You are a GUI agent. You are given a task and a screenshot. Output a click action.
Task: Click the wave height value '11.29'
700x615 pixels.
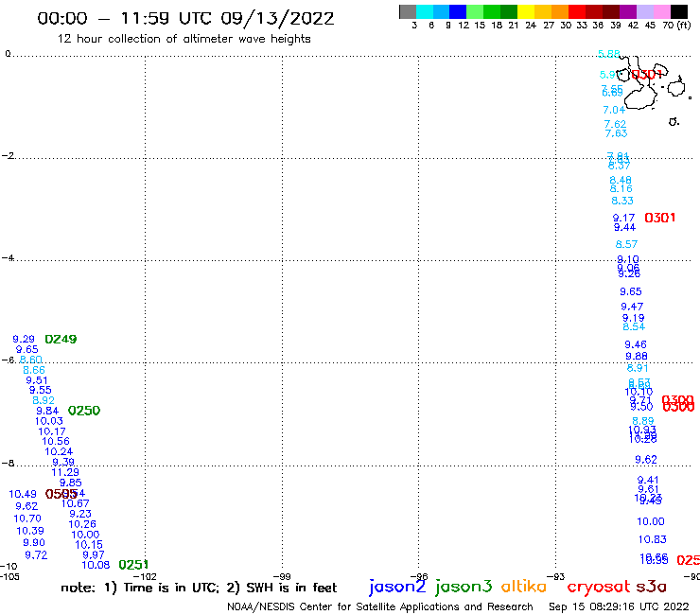65,472
